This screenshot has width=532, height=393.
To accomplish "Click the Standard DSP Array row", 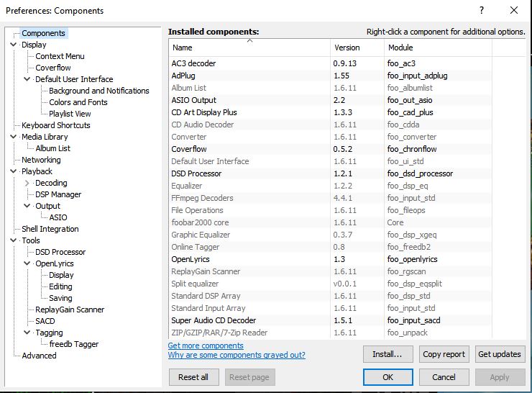I will (x=330, y=296).
